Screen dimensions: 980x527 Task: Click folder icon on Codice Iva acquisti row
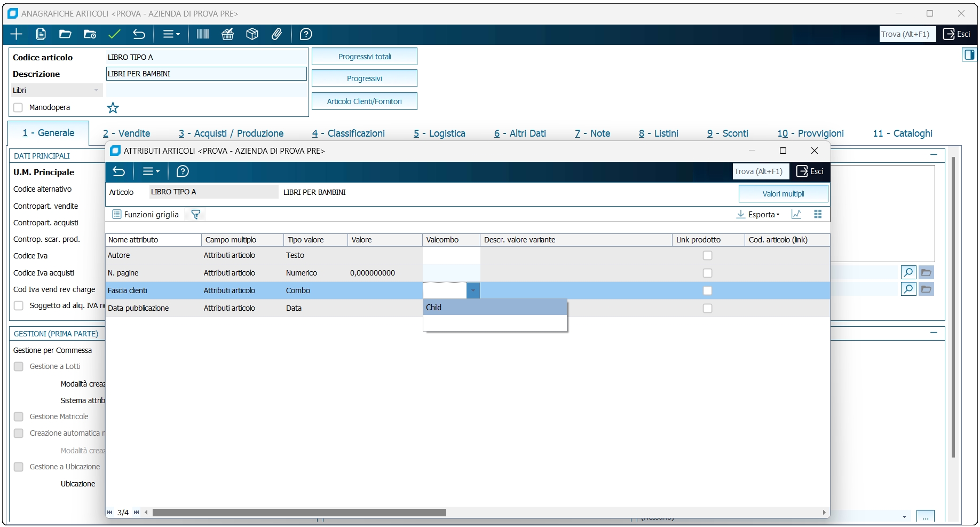pos(926,272)
